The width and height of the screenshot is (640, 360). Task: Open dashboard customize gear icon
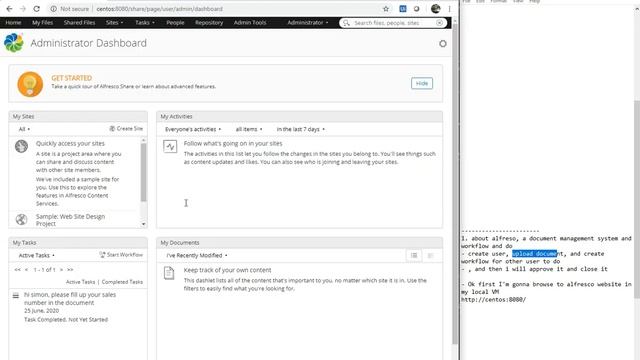(x=443, y=43)
